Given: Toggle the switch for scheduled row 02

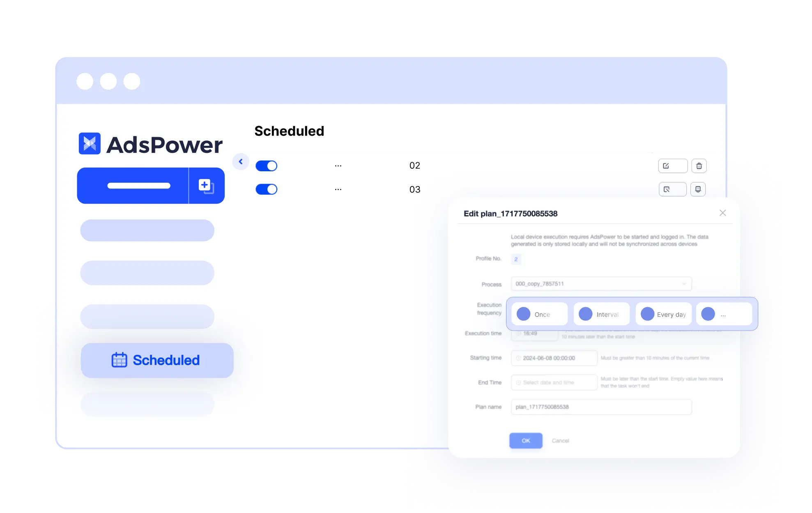Looking at the screenshot, I should [x=267, y=166].
